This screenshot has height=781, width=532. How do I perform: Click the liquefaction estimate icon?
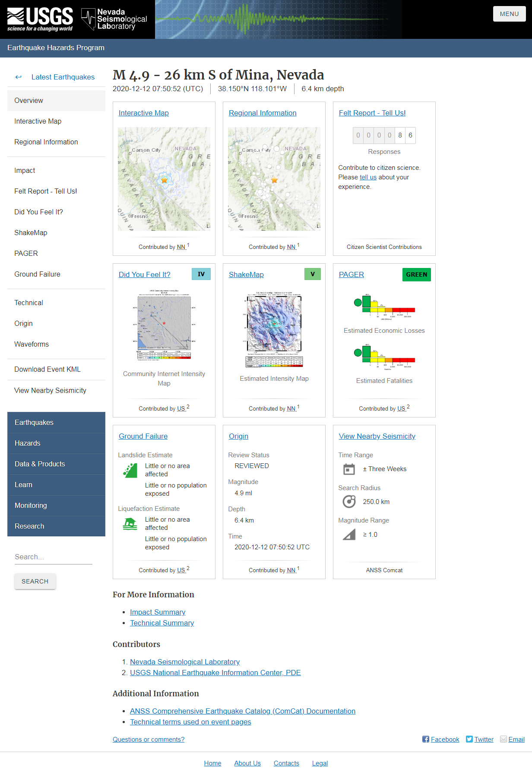[x=130, y=524]
